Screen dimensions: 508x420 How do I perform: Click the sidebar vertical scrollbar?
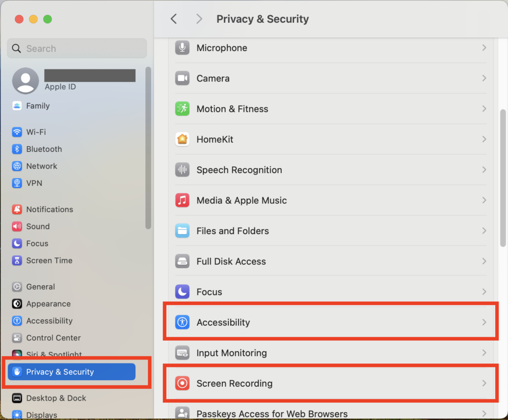click(x=148, y=148)
